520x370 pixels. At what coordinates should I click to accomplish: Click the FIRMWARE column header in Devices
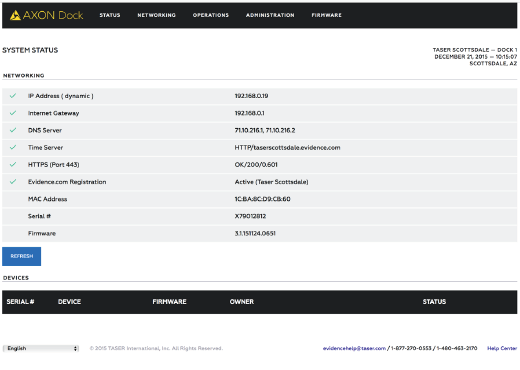pyautogui.click(x=169, y=302)
